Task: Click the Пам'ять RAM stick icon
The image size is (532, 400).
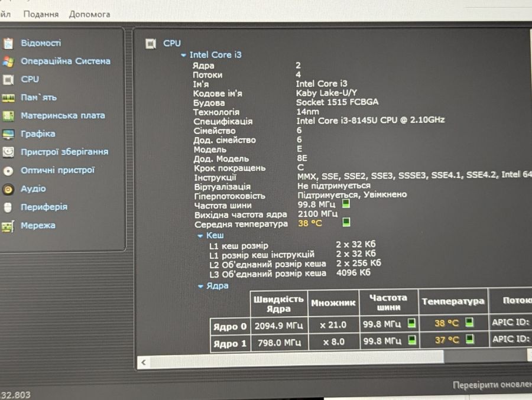Action: [x=8, y=98]
